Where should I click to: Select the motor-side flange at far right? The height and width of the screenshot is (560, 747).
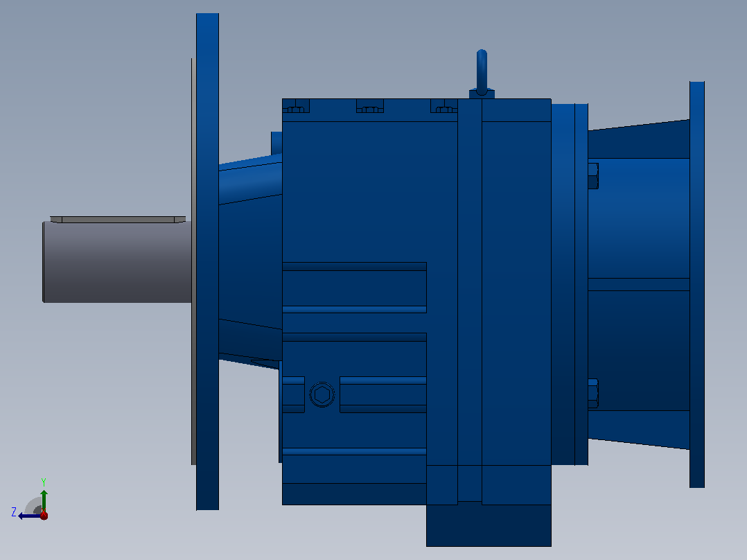697,285
